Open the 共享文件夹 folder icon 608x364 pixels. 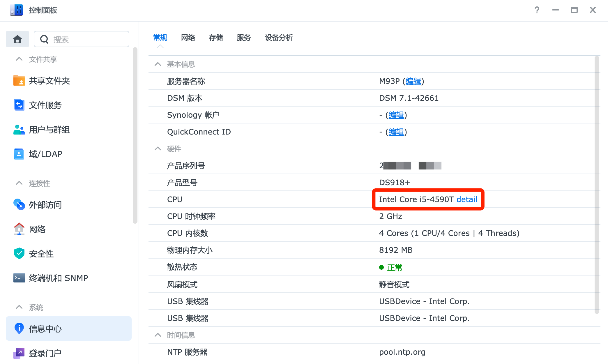pos(19,81)
